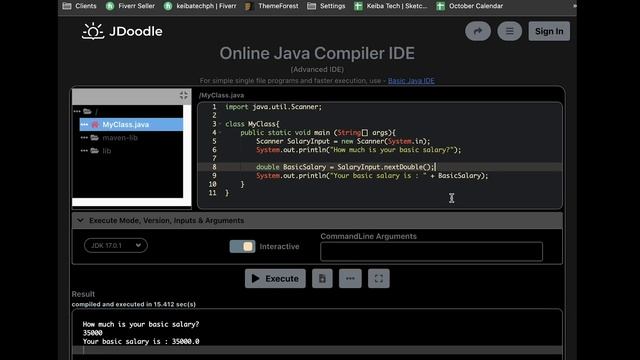640x360 pixels.
Task: Open options dots beside maven-lib
Action: [84, 138]
